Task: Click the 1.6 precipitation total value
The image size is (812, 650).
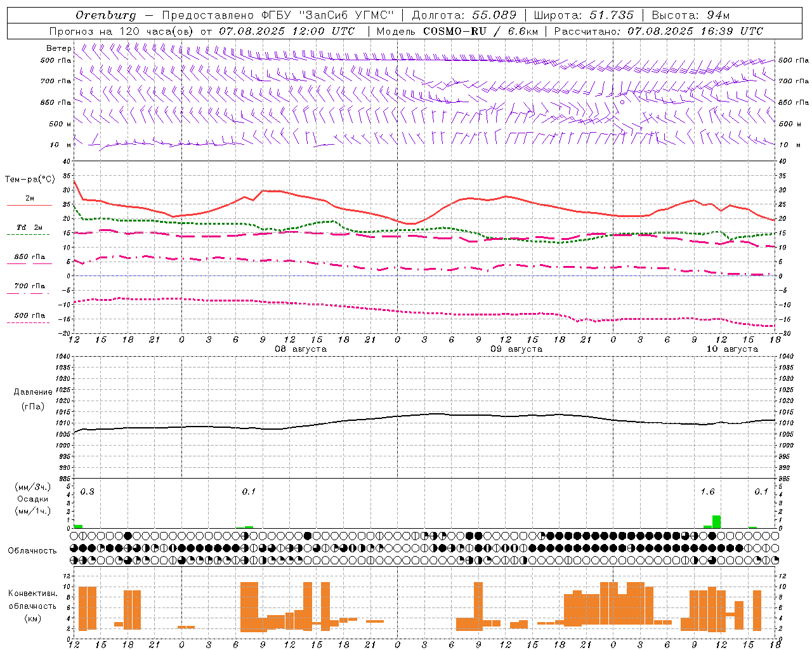Action: pyautogui.click(x=707, y=491)
